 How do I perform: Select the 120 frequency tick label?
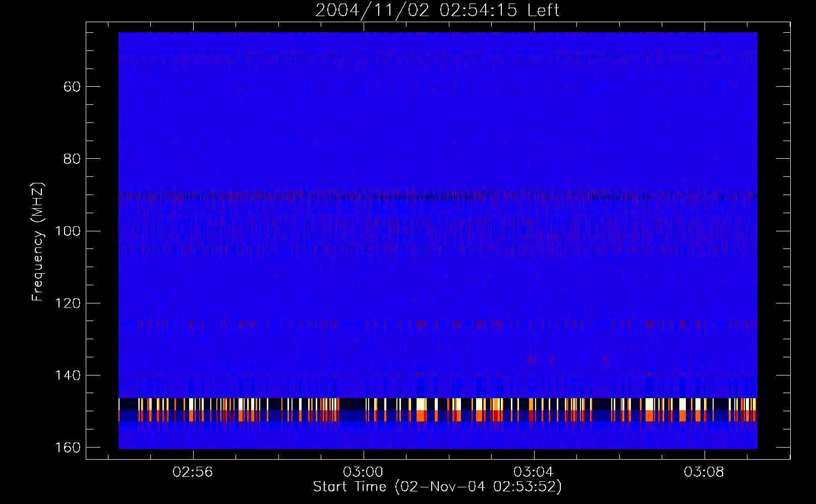point(68,303)
